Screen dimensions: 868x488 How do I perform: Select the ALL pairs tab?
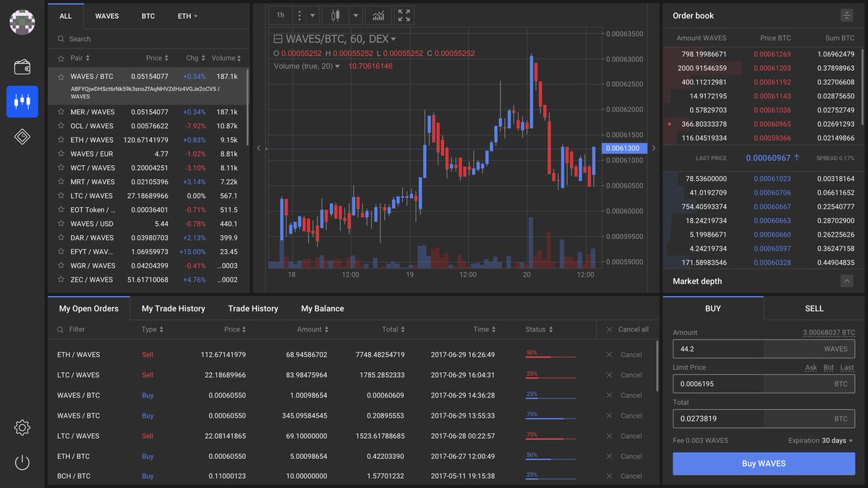point(66,16)
